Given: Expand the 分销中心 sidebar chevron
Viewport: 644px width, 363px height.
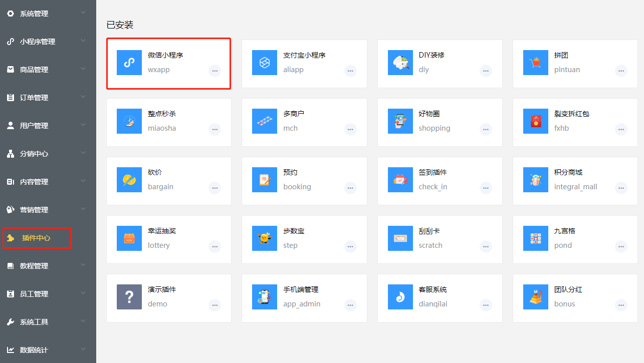Looking at the screenshot, I should [83, 153].
